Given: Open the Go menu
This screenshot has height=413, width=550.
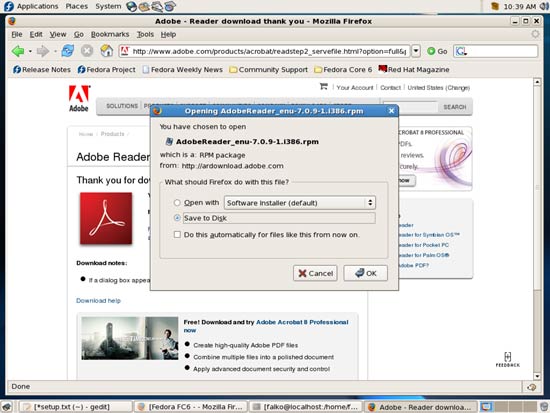Looking at the screenshot, I should [x=79, y=34].
